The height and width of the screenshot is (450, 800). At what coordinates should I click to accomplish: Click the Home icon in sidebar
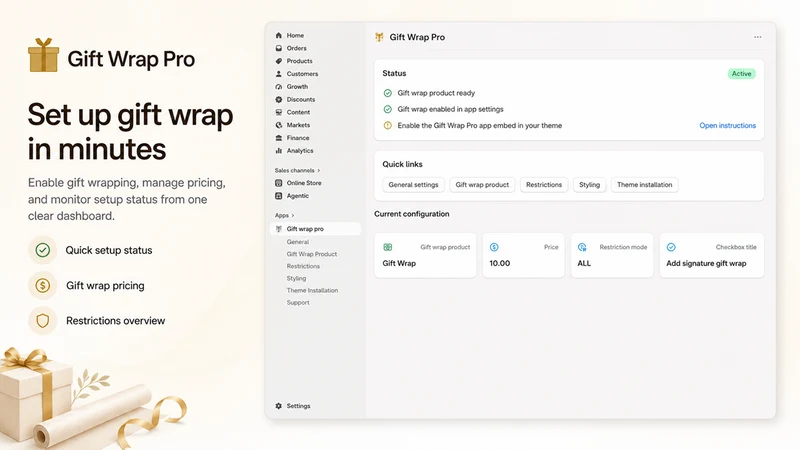(279, 35)
